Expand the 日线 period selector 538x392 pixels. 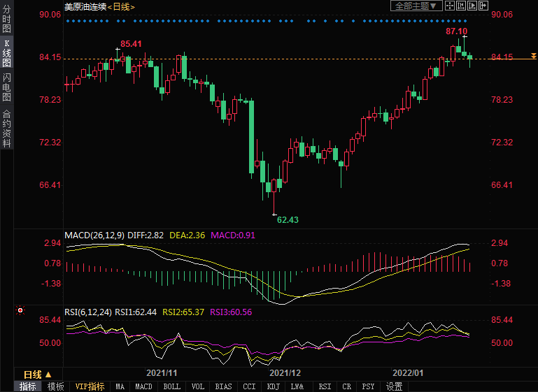(x=34, y=374)
